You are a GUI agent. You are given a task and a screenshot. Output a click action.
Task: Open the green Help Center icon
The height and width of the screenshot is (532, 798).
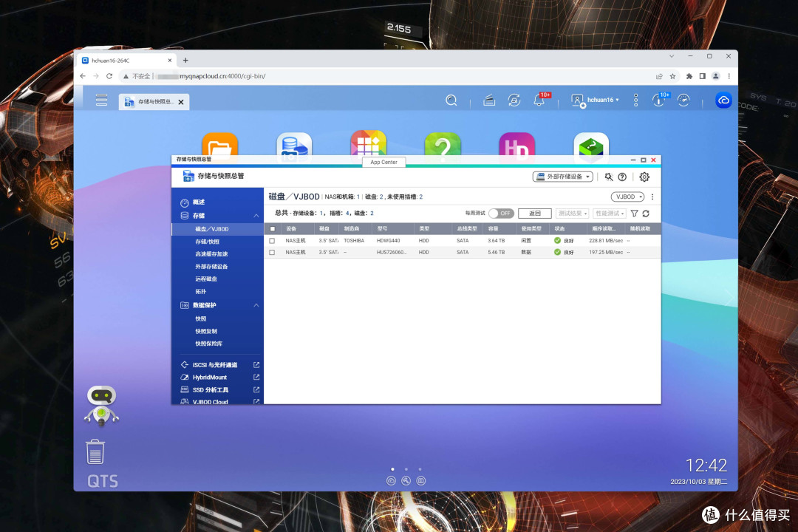pos(443,145)
